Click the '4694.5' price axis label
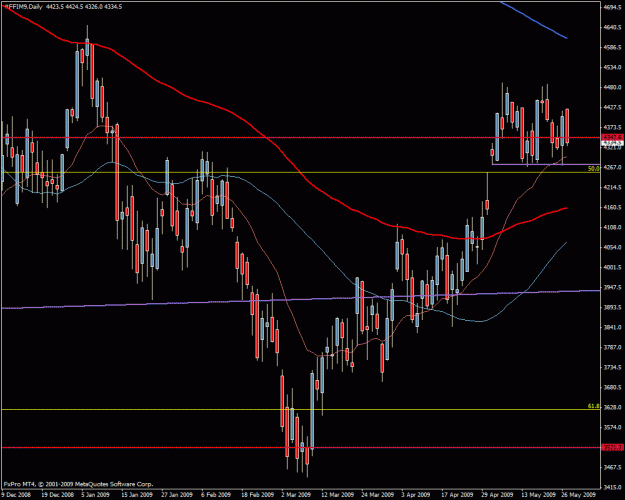Viewport: 625px width, 500px height. [613, 7]
